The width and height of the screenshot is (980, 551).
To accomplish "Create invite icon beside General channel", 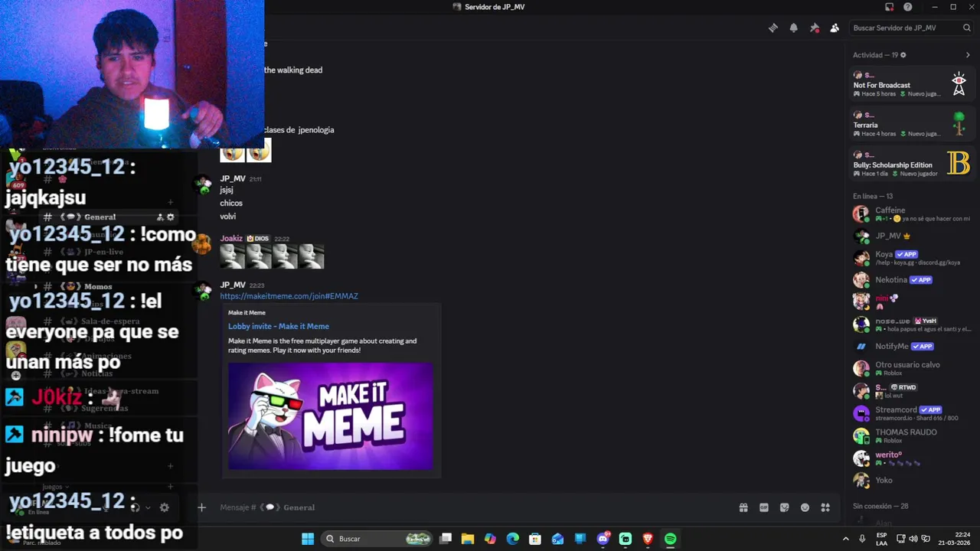I will click(160, 217).
